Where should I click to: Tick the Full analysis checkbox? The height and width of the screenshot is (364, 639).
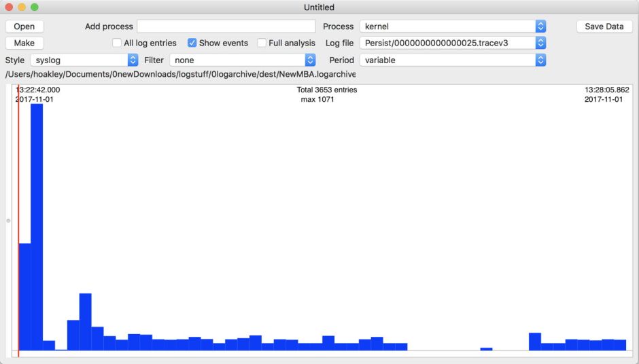[x=262, y=43]
